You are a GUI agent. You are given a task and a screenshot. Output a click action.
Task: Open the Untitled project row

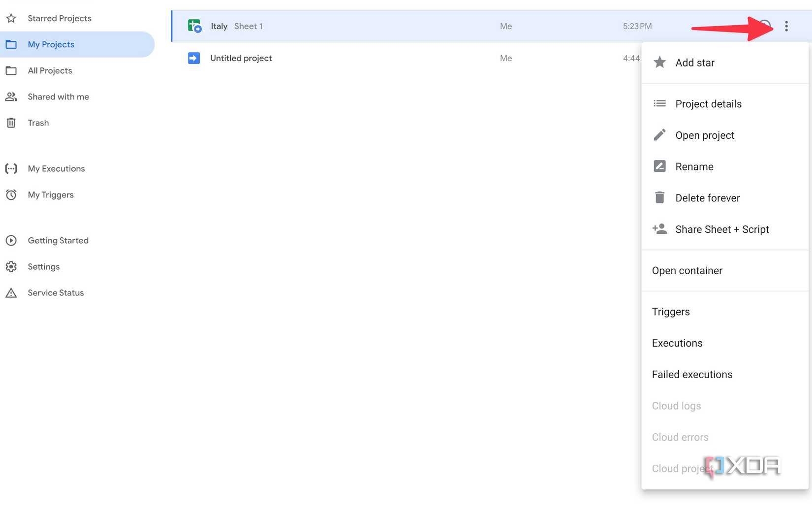click(241, 58)
